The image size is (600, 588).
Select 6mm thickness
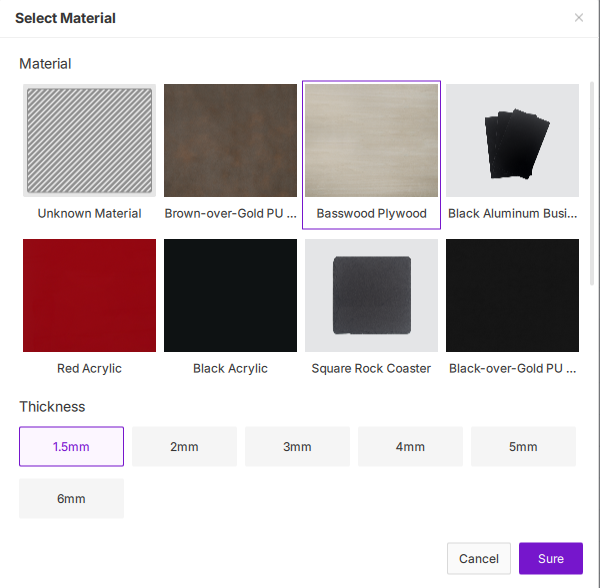pos(71,498)
